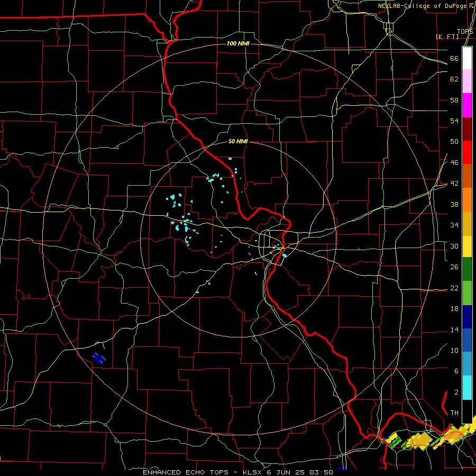Click the TH threshold legend label
Screen dimensions: 476x476
click(x=454, y=413)
